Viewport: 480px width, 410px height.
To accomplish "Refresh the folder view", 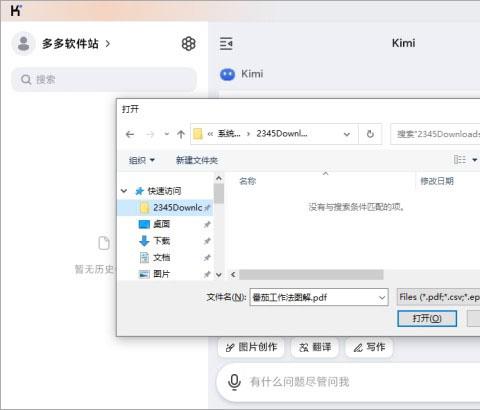I will pyautogui.click(x=370, y=134).
